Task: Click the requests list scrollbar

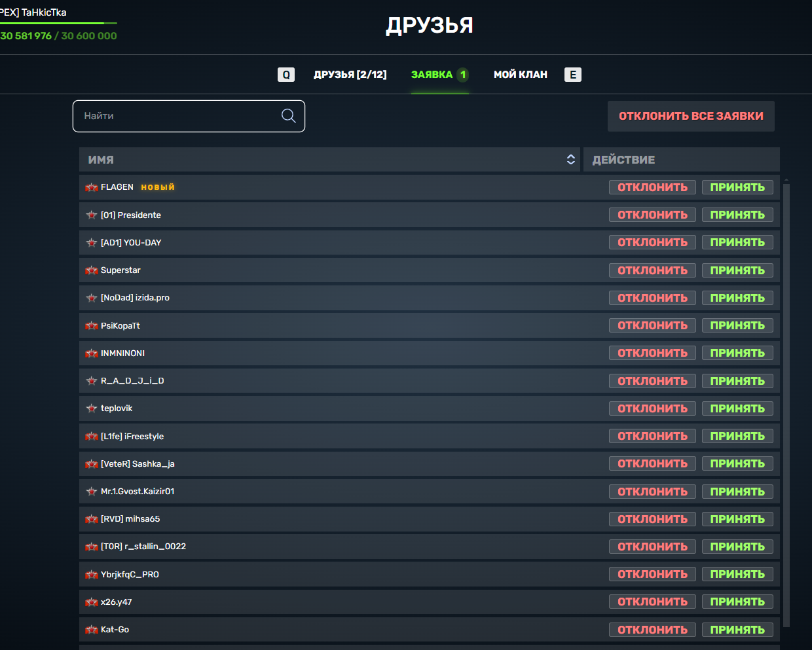Action: tap(786, 404)
